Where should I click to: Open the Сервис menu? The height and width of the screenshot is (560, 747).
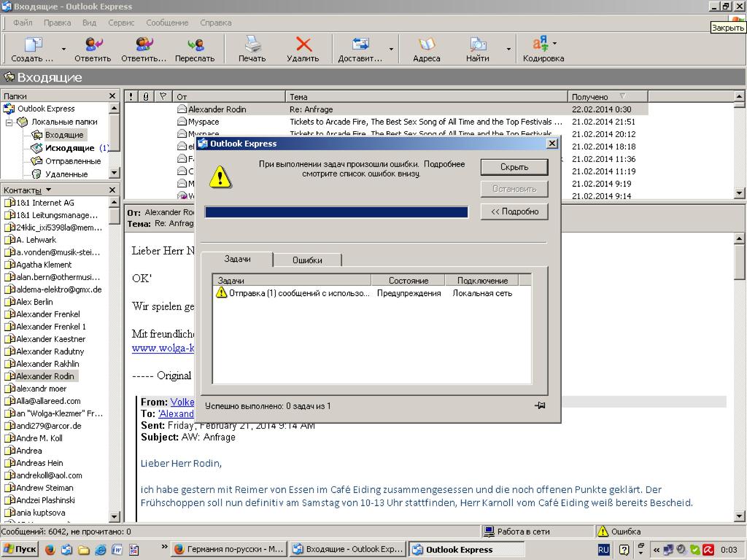[121, 23]
